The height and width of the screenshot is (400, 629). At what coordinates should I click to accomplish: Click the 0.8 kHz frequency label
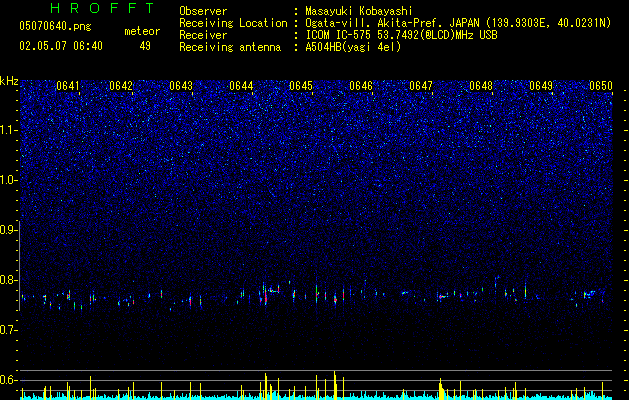[x=8, y=280]
